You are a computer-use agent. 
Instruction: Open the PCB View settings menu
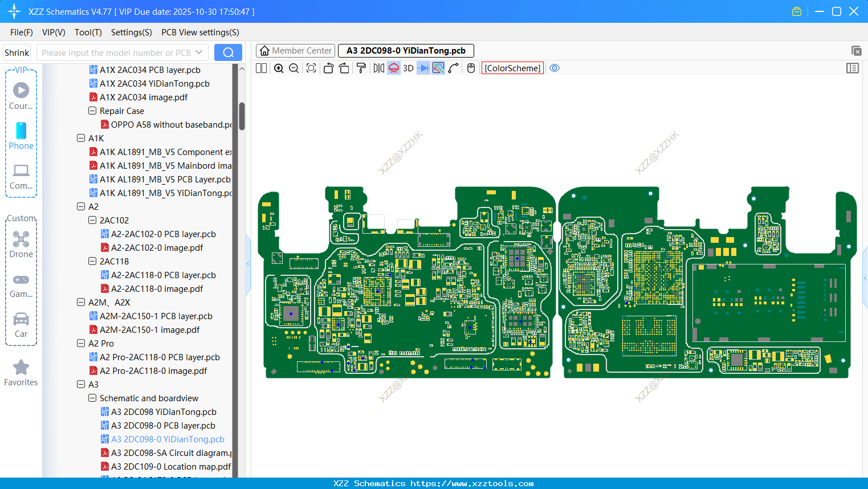click(200, 32)
